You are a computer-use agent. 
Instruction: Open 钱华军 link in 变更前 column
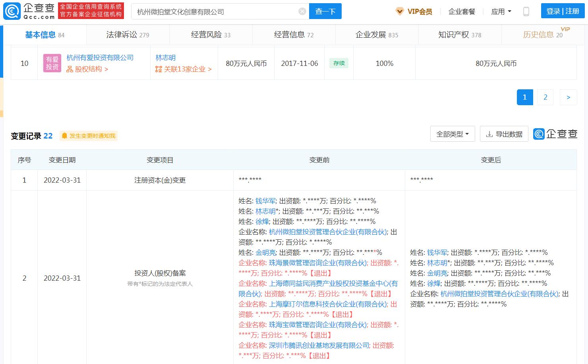[x=265, y=201]
